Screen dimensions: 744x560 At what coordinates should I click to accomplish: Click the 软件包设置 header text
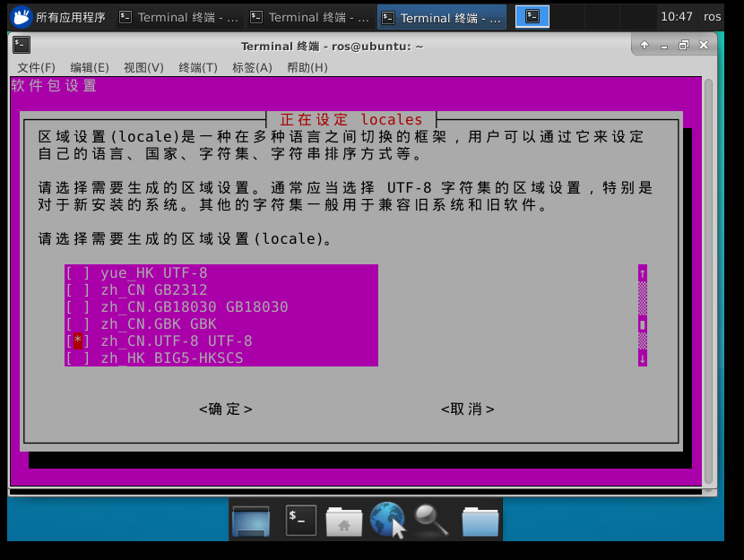click(54, 85)
